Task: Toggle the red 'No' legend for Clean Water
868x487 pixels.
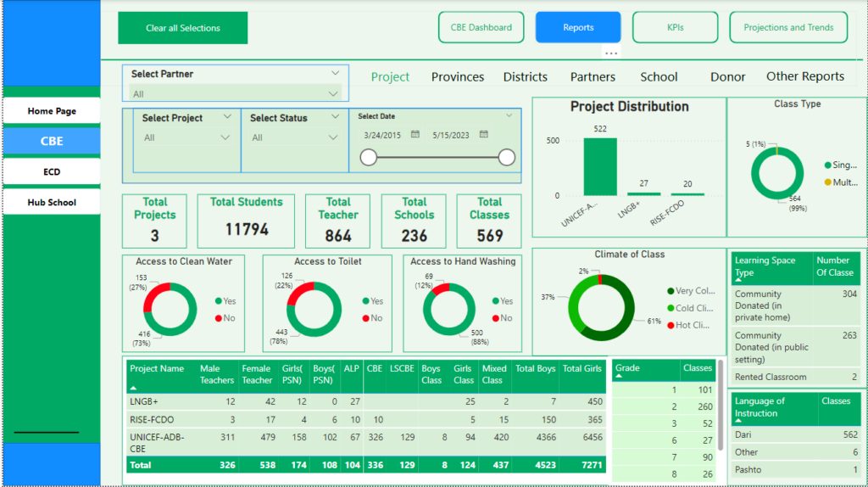Action: tap(225, 318)
